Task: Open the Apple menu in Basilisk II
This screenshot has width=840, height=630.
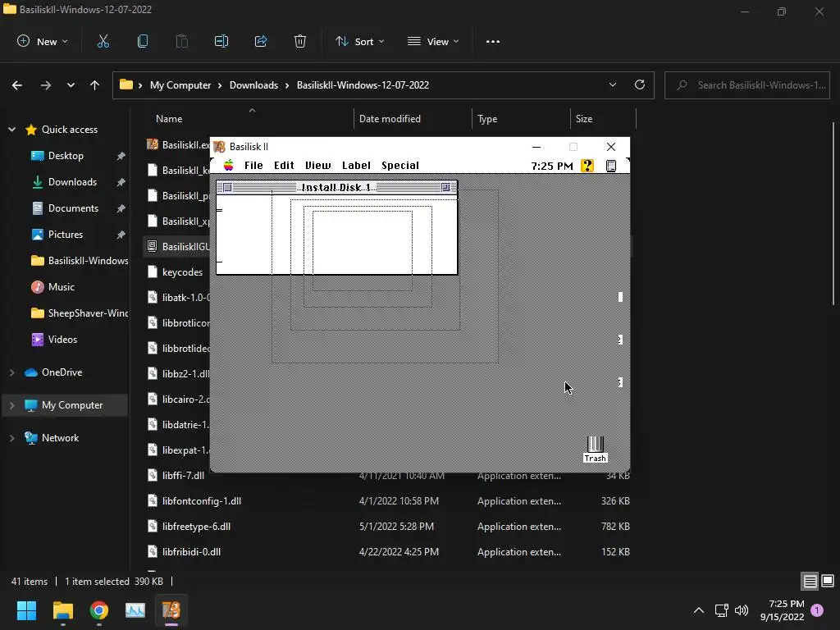Action: pyautogui.click(x=229, y=165)
